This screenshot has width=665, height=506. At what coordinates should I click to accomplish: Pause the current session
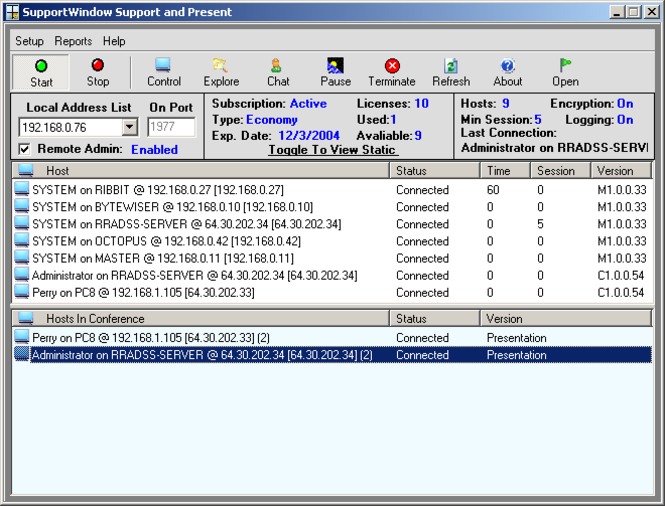tap(335, 73)
